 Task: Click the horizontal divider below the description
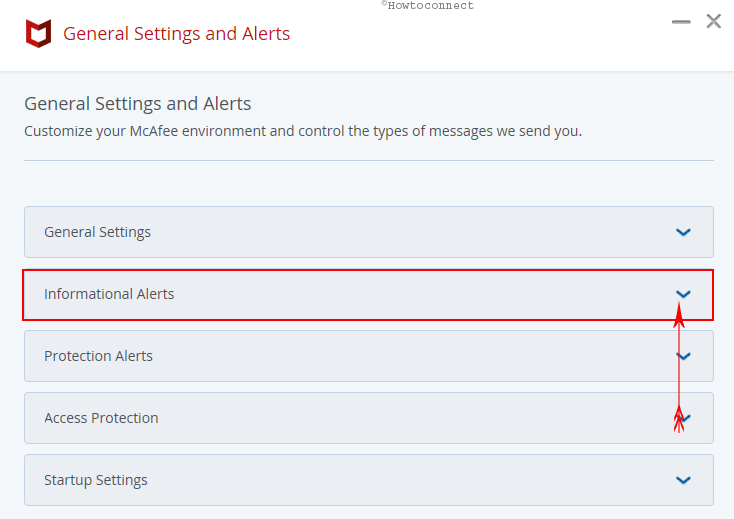pos(369,161)
